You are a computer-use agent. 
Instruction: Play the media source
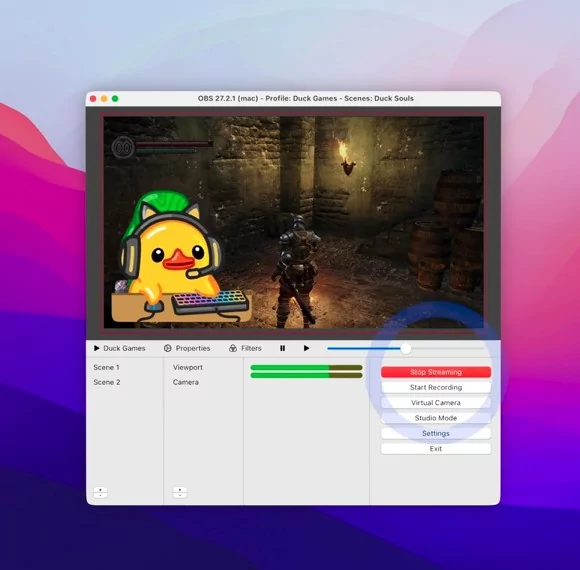point(306,348)
